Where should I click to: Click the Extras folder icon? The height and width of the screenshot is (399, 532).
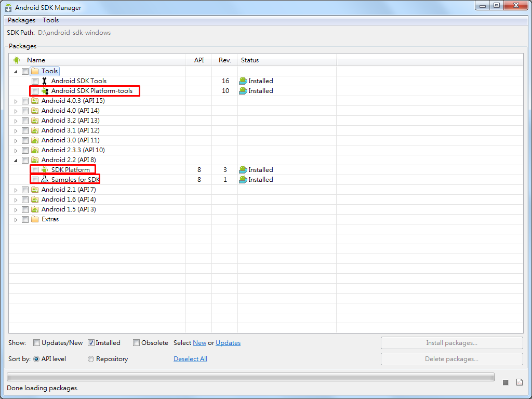35,219
